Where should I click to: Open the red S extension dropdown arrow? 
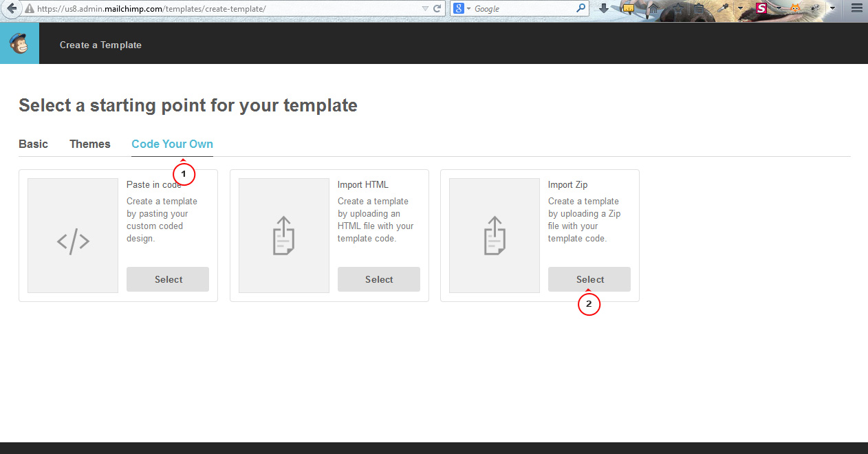(779, 8)
